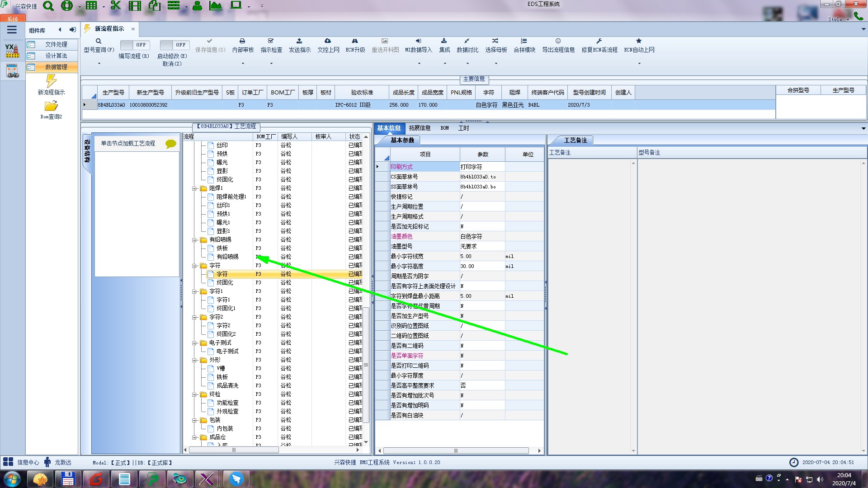Click the 内部审核 printer icon
This screenshot has width=868, height=488.
pos(242,41)
